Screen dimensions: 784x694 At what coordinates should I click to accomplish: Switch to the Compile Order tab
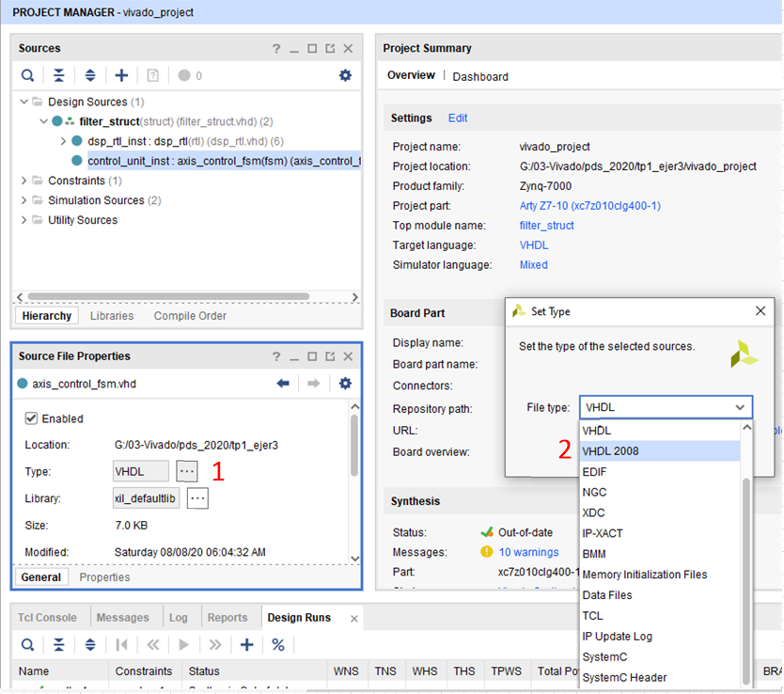(190, 316)
